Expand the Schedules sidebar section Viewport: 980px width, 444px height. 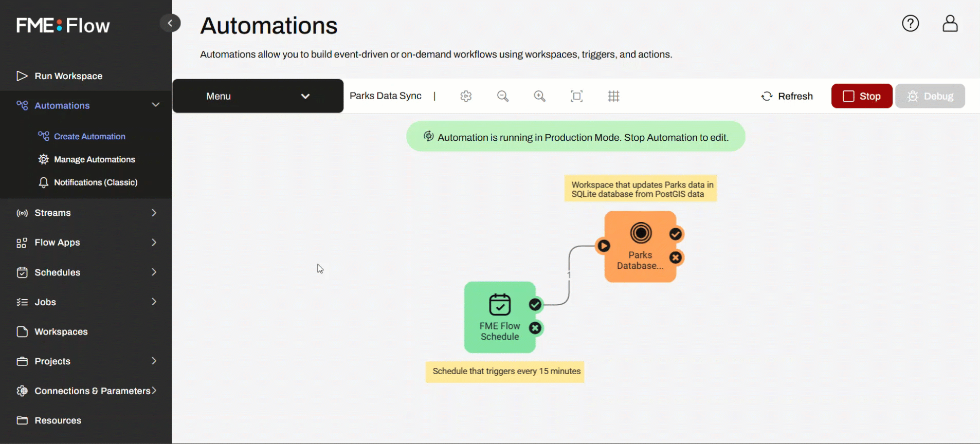point(154,272)
